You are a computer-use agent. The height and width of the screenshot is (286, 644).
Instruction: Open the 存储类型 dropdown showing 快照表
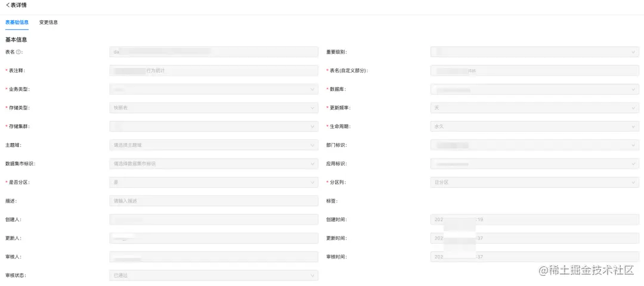pyautogui.click(x=213, y=108)
